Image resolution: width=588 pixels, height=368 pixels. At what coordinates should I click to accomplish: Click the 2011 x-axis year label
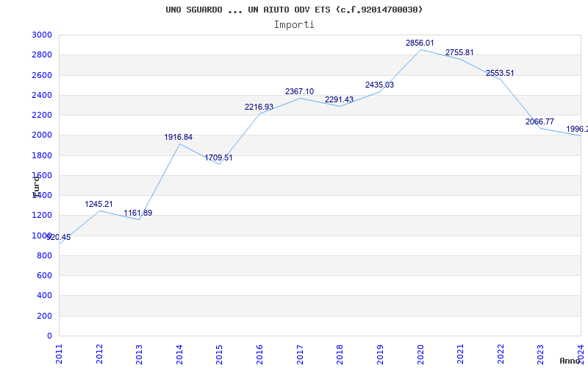coord(59,354)
